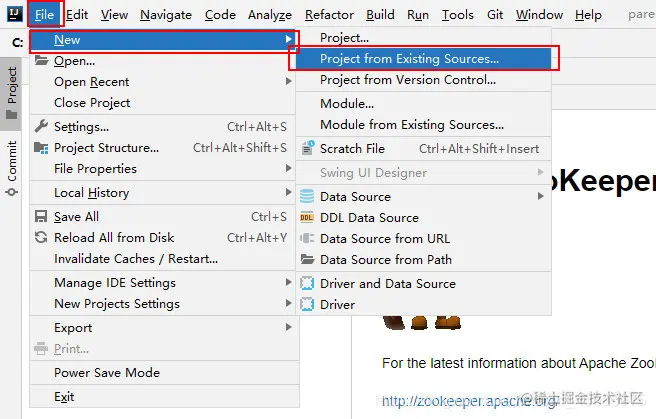This screenshot has height=419, width=656.
Task: Select Invalidate Caches / Restart...
Action: (164, 258)
